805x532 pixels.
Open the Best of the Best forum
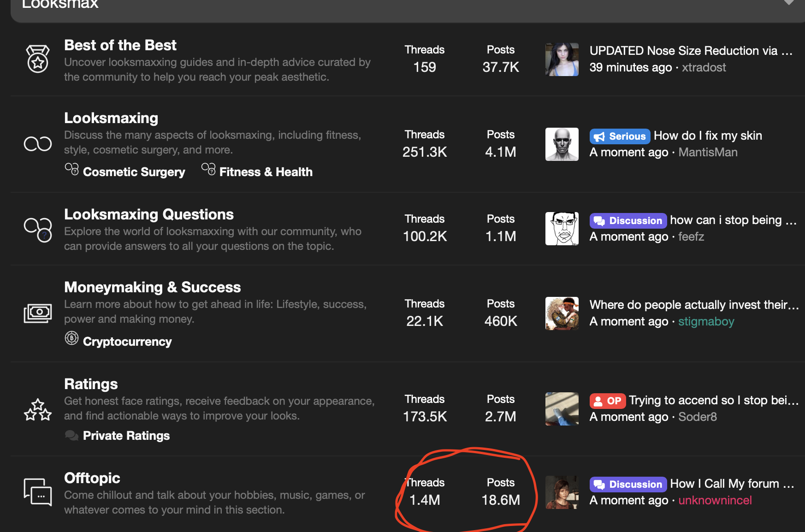tap(120, 45)
